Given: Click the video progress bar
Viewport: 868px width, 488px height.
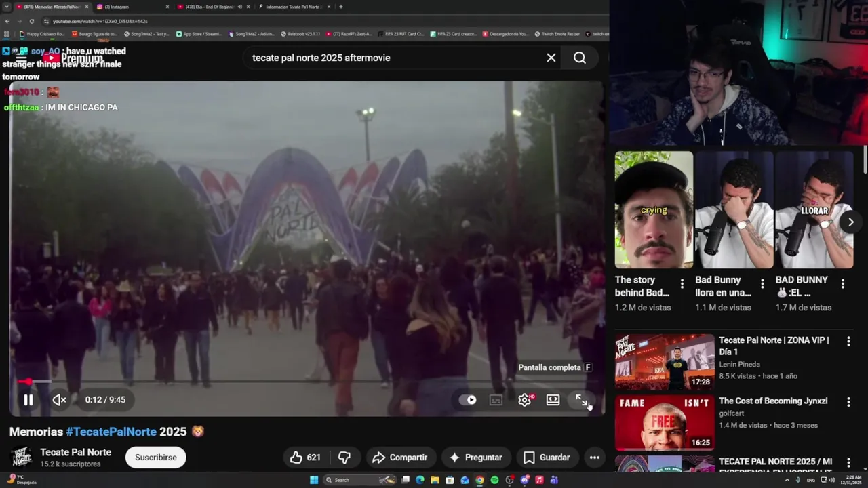Looking at the screenshot, I should (307, 382).
